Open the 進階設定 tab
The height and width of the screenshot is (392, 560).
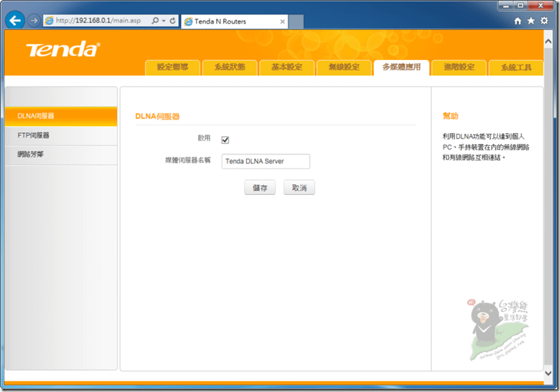459,68
